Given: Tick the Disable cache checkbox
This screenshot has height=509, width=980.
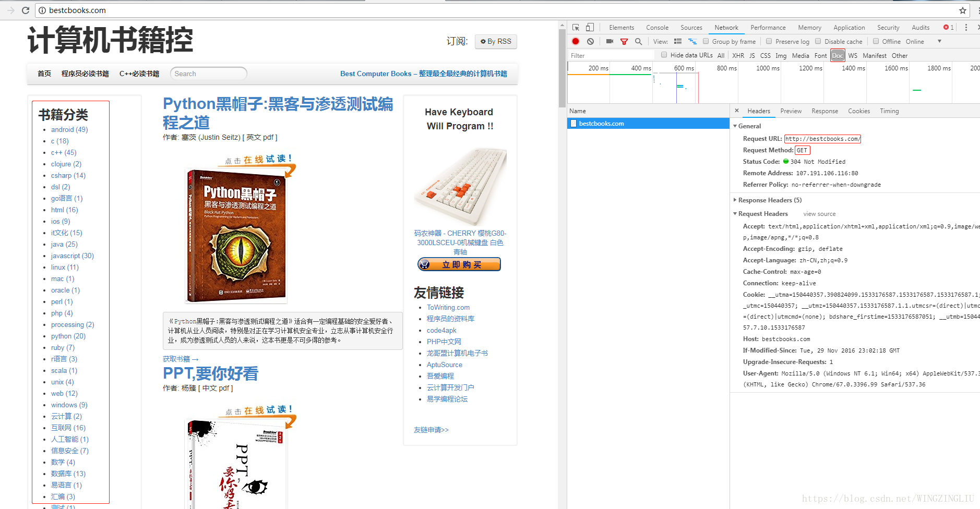Looking at the screenshot, I should [x=818, y=41].
